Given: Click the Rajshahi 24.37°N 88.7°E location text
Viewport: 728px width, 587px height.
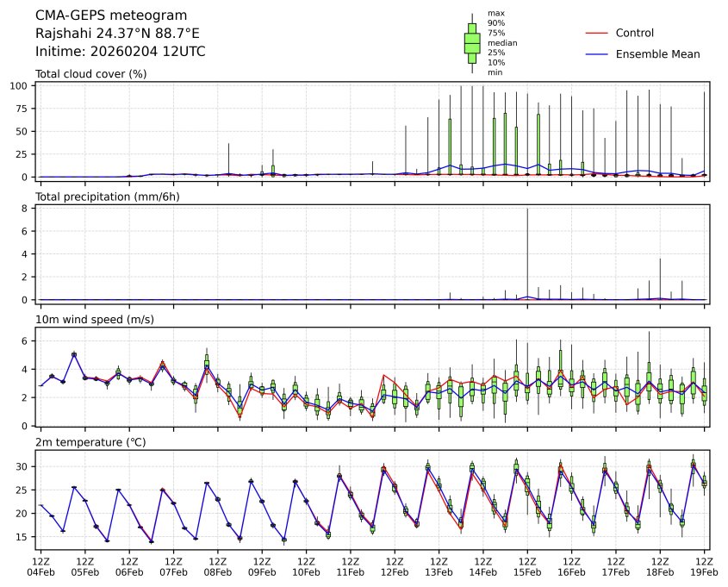Looking at the screenshot, I should click(x=117, y=34).
